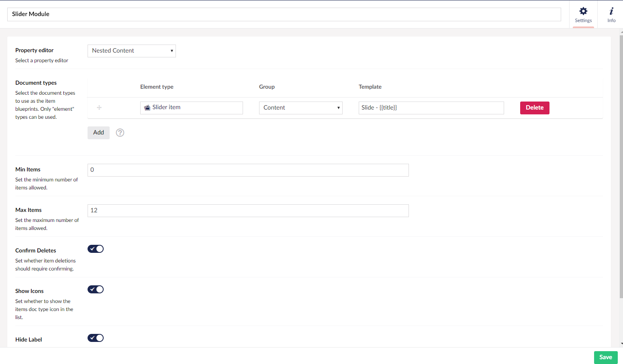Click the drag handle beside Slider item

pos(99,108)
